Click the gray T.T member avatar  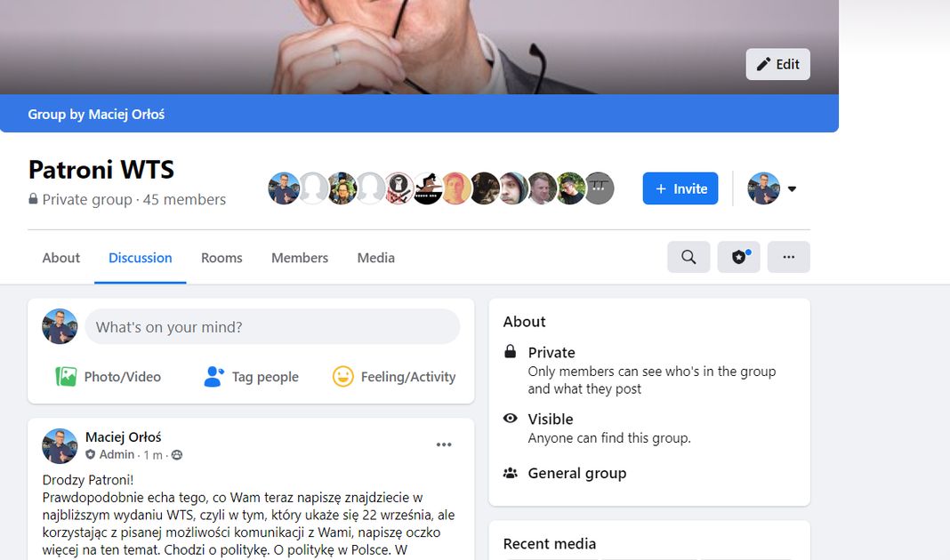point(599,188)
